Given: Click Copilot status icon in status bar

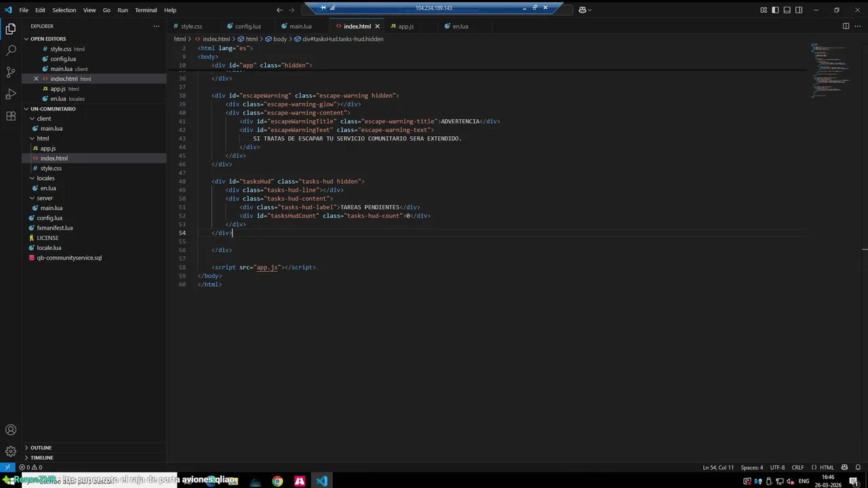Looking at the screenshot, I should click(x=844, y=467).
